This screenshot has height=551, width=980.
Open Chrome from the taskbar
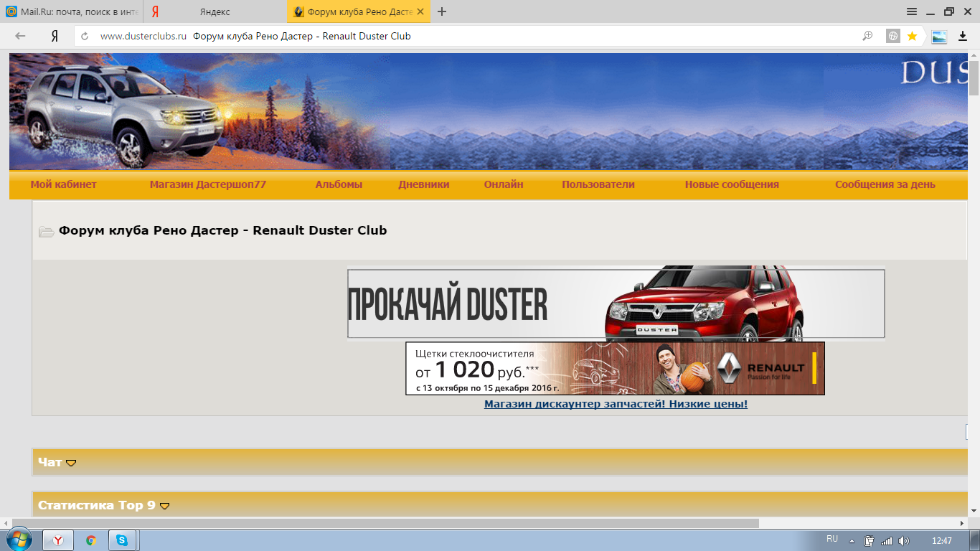point(91,540)
